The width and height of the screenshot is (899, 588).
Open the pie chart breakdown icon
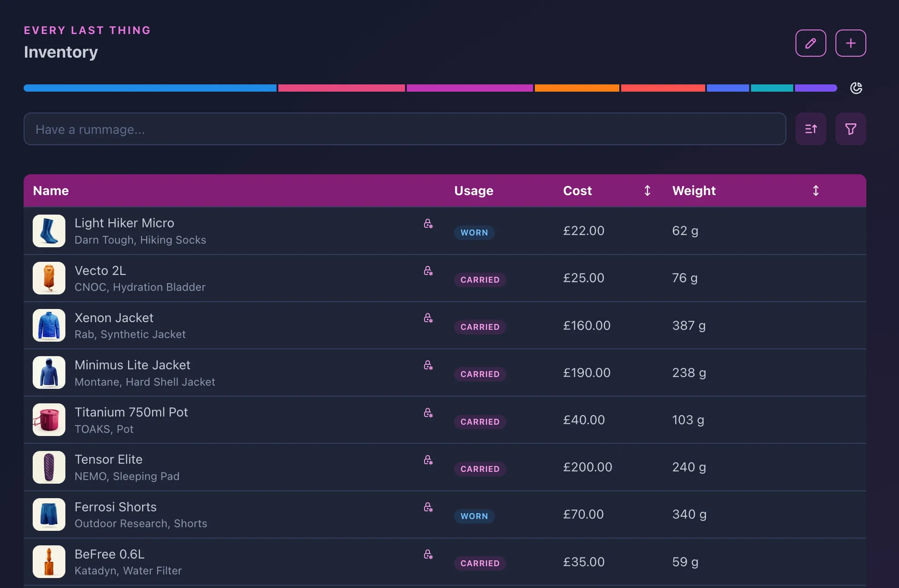click(856, 88)
